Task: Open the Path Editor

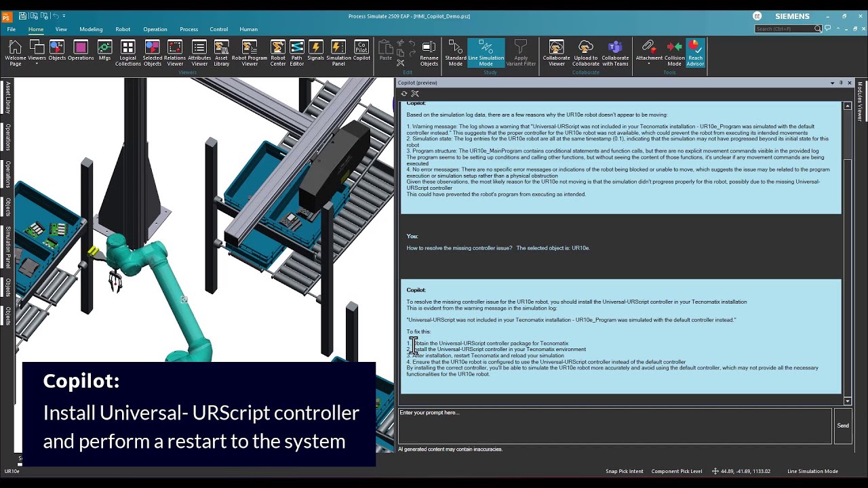Action: 297,53
